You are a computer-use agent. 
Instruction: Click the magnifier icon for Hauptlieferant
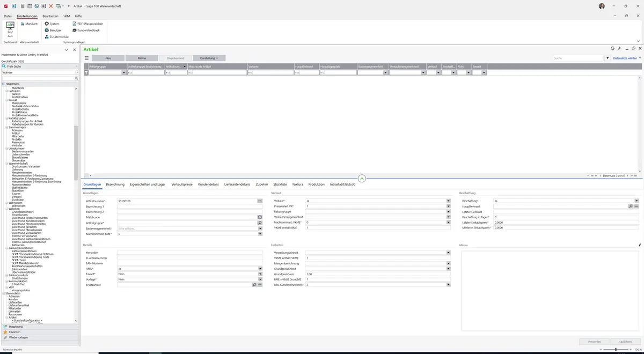631,206
